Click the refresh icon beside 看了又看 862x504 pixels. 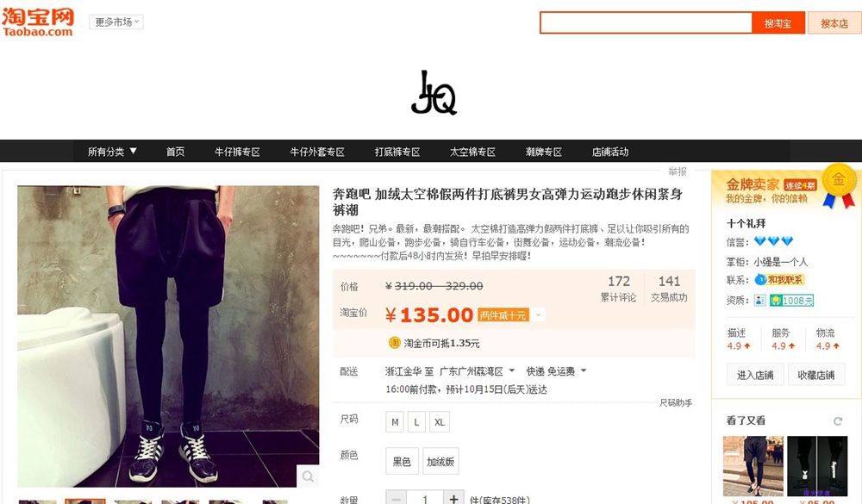[x=838, y=421]
